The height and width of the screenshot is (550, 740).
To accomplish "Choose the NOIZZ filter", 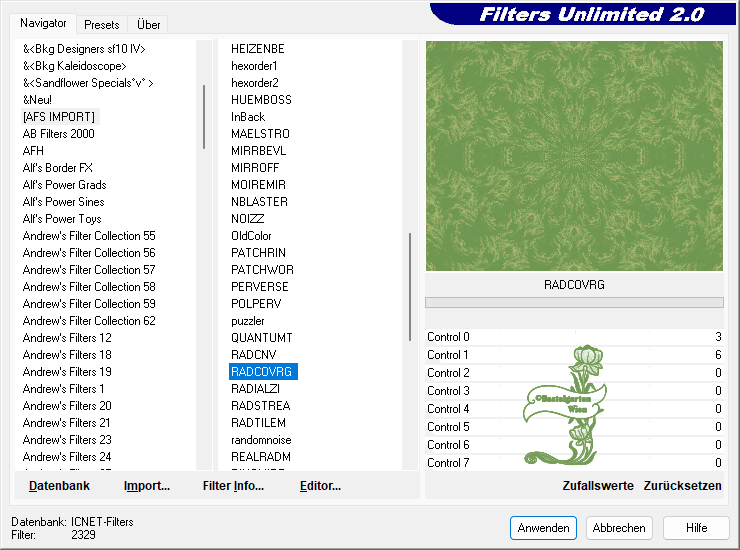I will click(248, 219).
